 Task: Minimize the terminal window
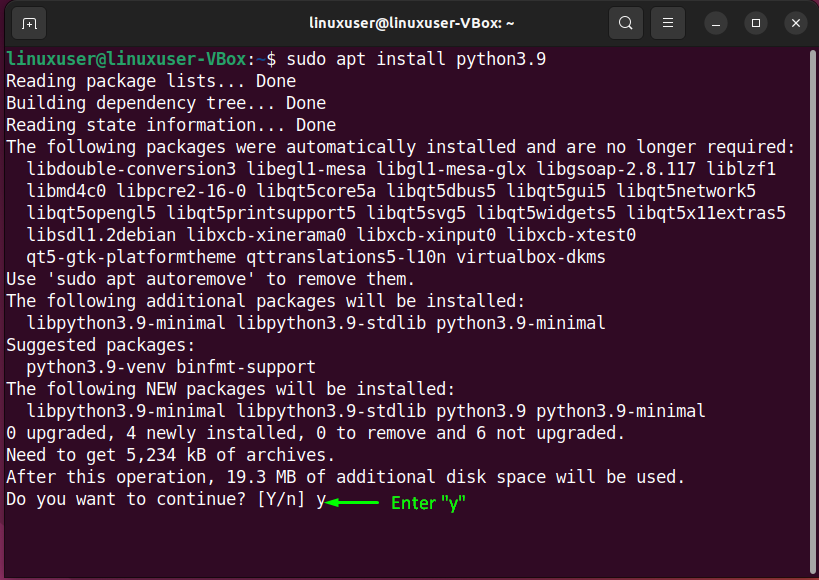tap(715, 22)
